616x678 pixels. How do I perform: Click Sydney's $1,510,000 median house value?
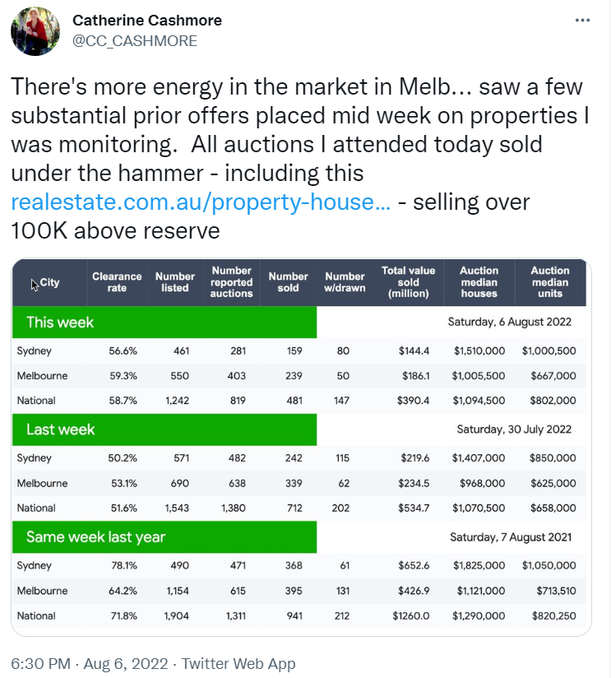point(479,351)
